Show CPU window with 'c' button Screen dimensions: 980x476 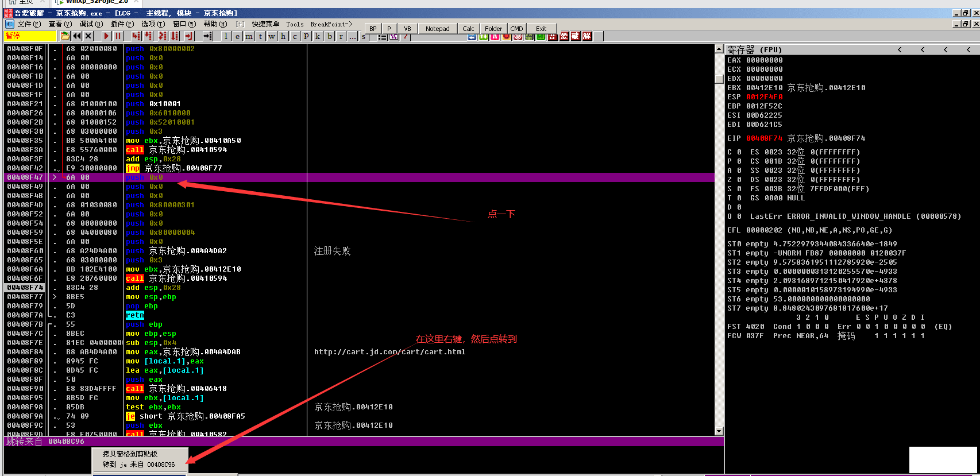click(x=295, y=36)
